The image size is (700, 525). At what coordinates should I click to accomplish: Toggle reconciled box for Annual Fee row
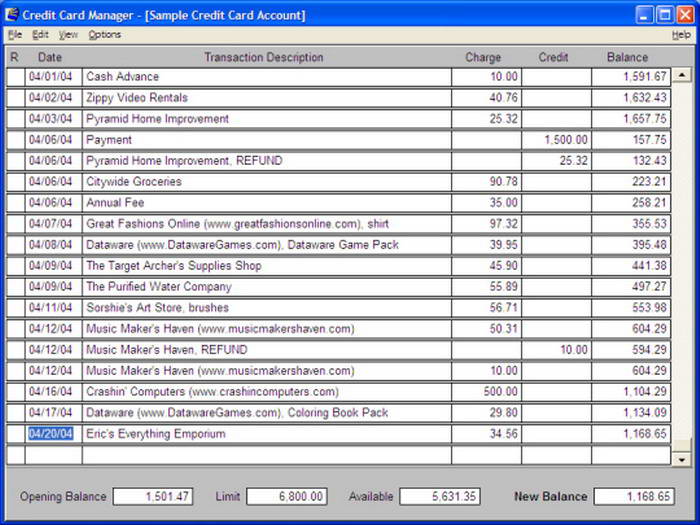[x=16, y=203]
